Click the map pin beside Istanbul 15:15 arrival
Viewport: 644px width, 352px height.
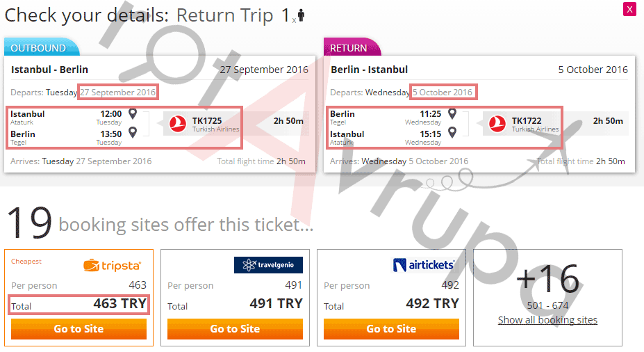tap(452, 132)
